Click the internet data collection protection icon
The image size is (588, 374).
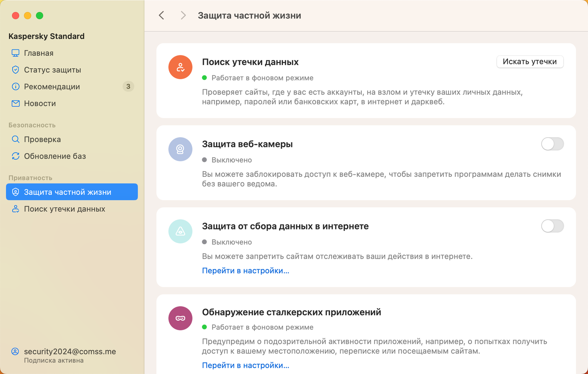coord(180,231)
